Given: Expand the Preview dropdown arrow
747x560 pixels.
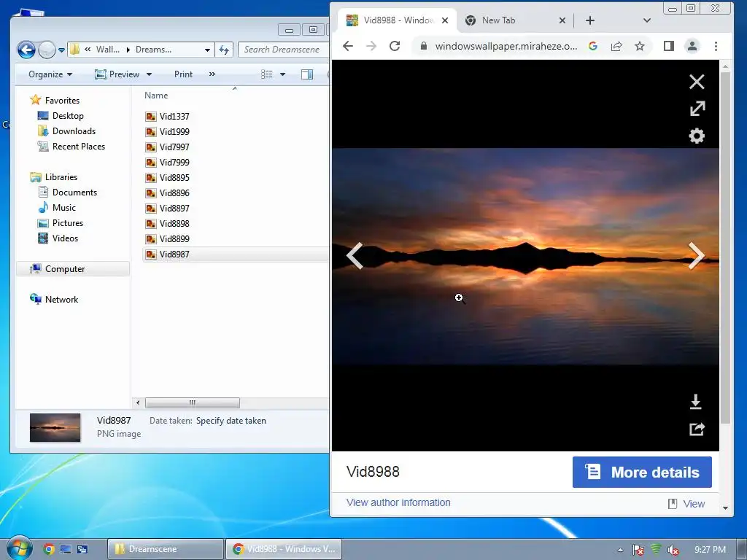Looking at the screenshot, I should (x=149, y=74).
